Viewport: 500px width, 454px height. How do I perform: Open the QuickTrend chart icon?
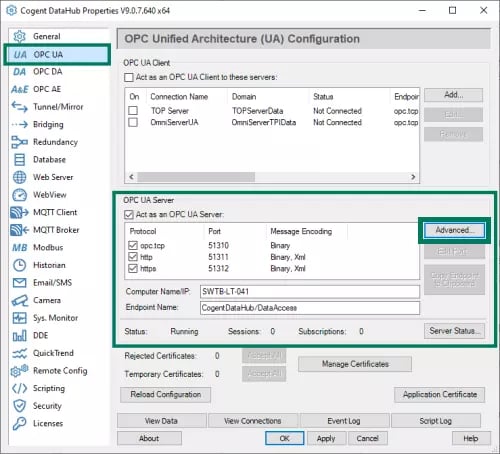[x=19, y=353]
